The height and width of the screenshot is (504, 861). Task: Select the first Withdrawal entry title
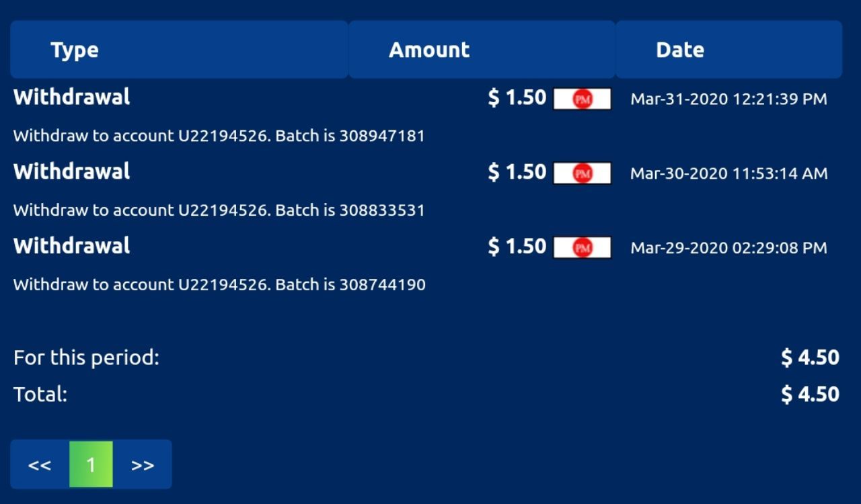tap(72, 97)
